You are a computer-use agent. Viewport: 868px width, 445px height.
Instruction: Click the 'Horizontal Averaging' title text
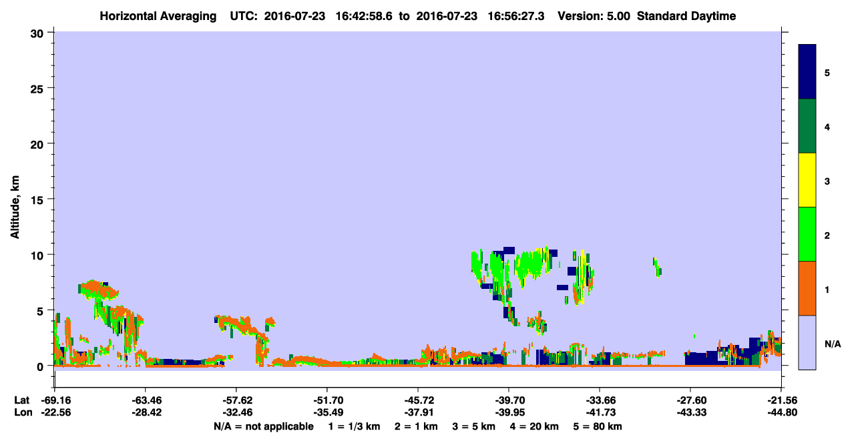[x=157, y=16]
